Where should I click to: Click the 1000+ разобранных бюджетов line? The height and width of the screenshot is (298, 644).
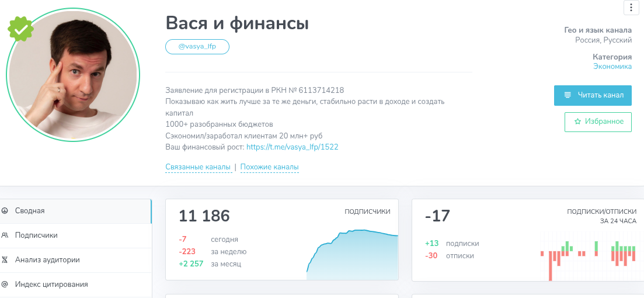click(220, 124)
